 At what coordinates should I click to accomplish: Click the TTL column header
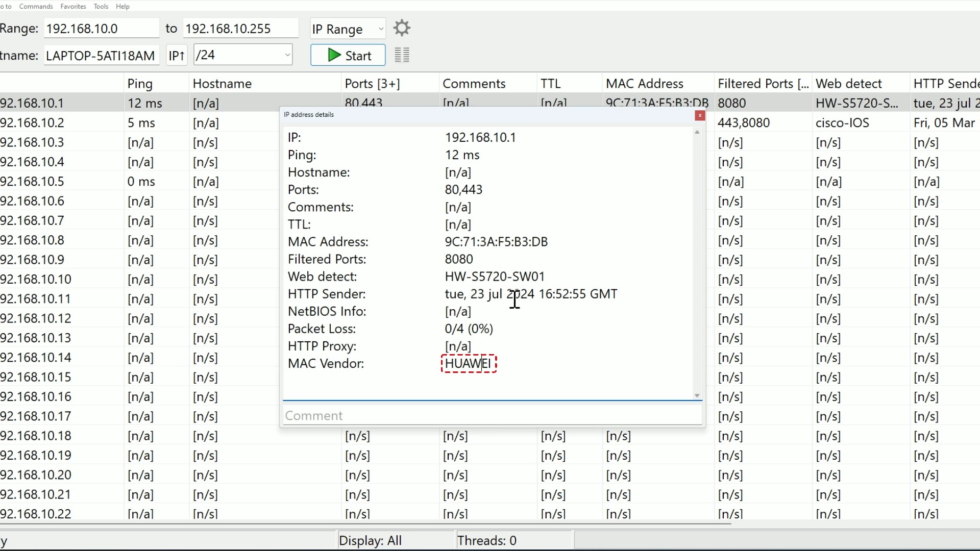click(x=551, y=83)
